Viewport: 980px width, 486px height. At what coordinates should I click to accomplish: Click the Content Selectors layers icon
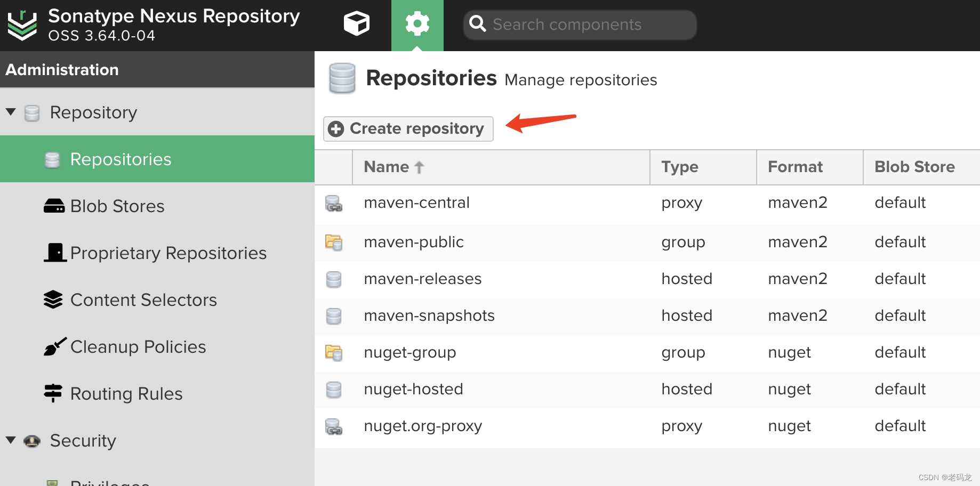pos(53,299)
